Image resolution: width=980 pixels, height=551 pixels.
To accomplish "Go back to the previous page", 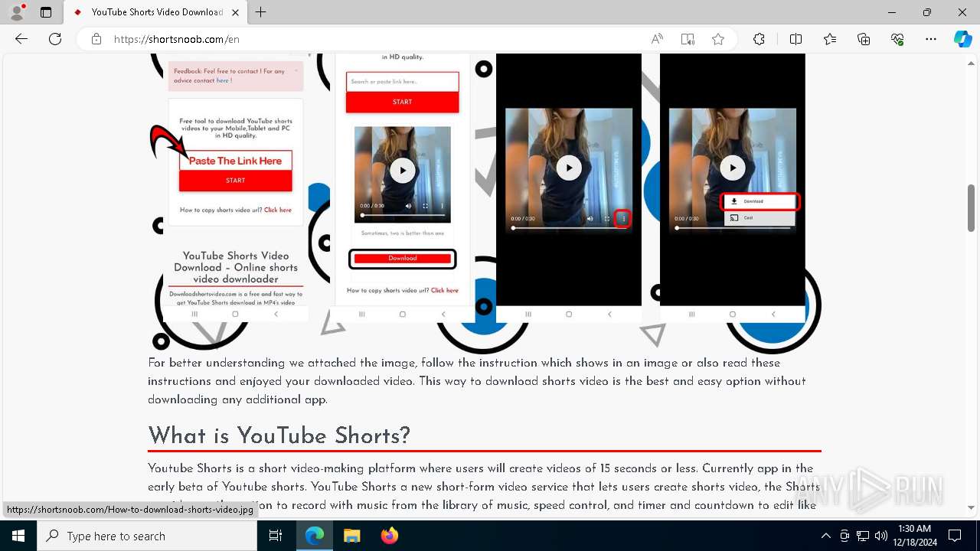I will (21, 39).
